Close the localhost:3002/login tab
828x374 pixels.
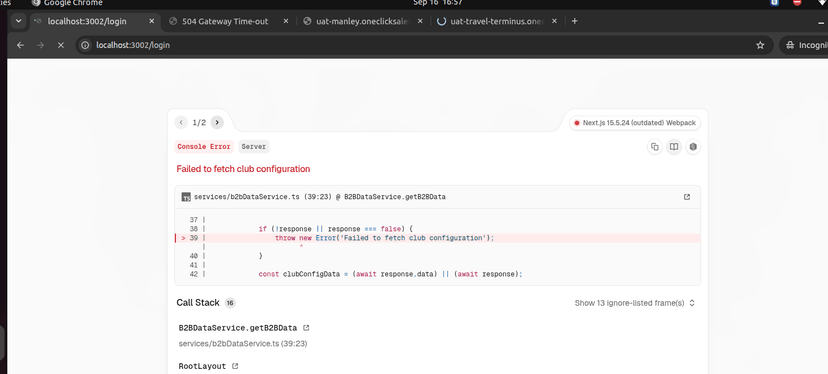[x=152, y=21]
